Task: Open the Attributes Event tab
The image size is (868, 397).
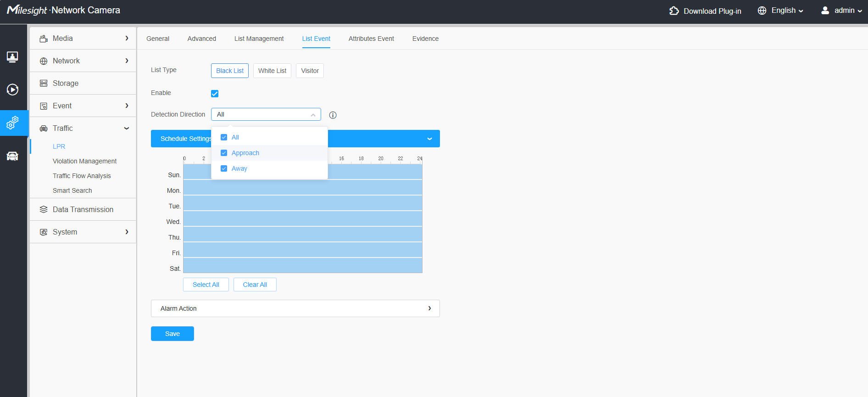Action: 371,39
